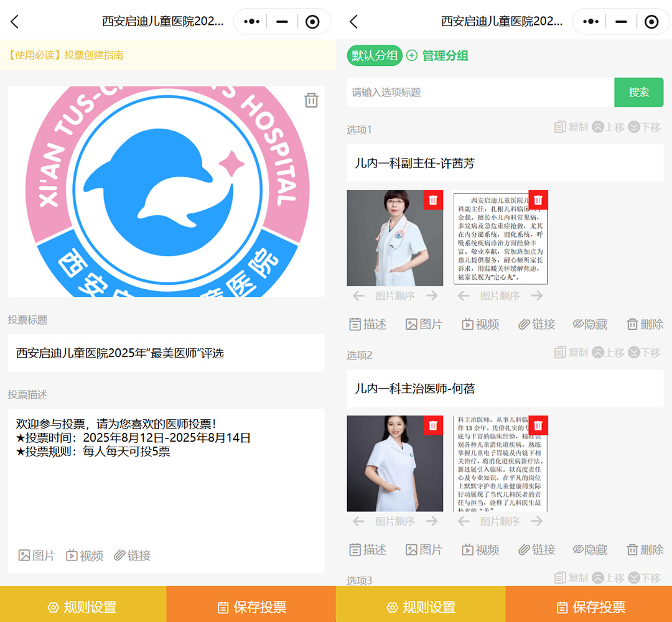Viewport: 672px width, 622px height.
Task: Go back using right panel back arrow
Action: point(353,21)
